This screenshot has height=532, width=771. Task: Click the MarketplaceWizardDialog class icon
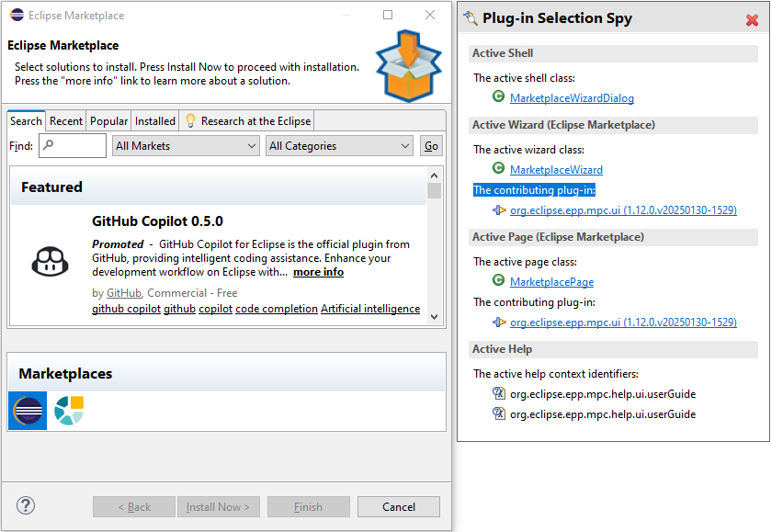pos(498,97)
